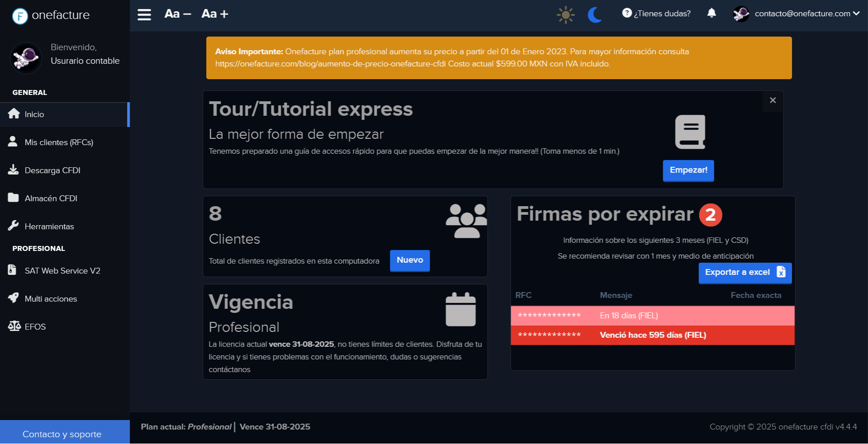Close the Tour/Tutorial express card

[x=773, y=100]
